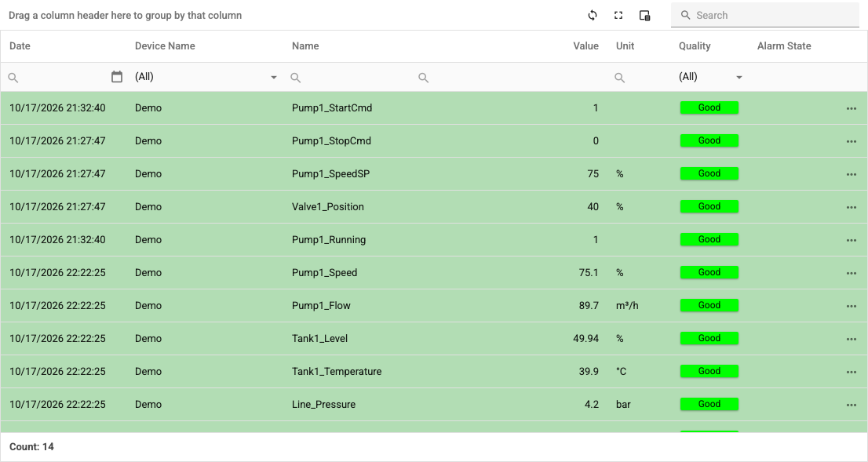Select the Pump1_StartCmd name cell
The width and height of the screenshot is (868, 462).
click(x=332, y=108)
